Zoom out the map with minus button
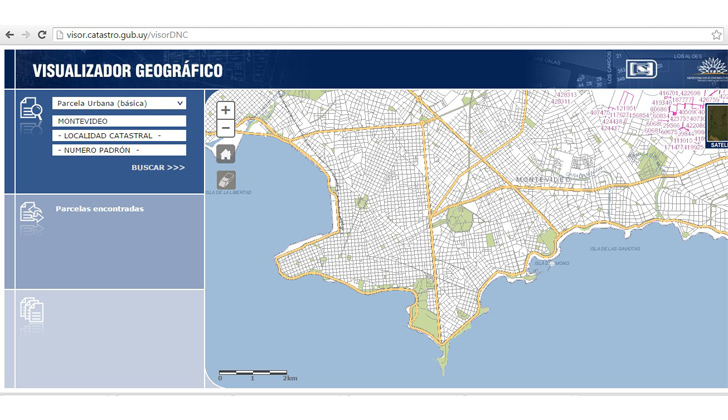Viewport: 728px width, 420px height. (x=226, y=128)
